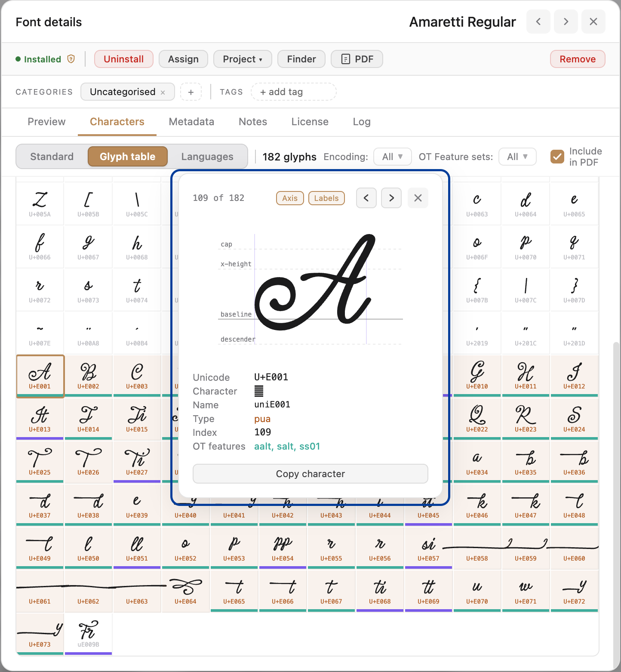Select glyph U+E057 cell

428,548
